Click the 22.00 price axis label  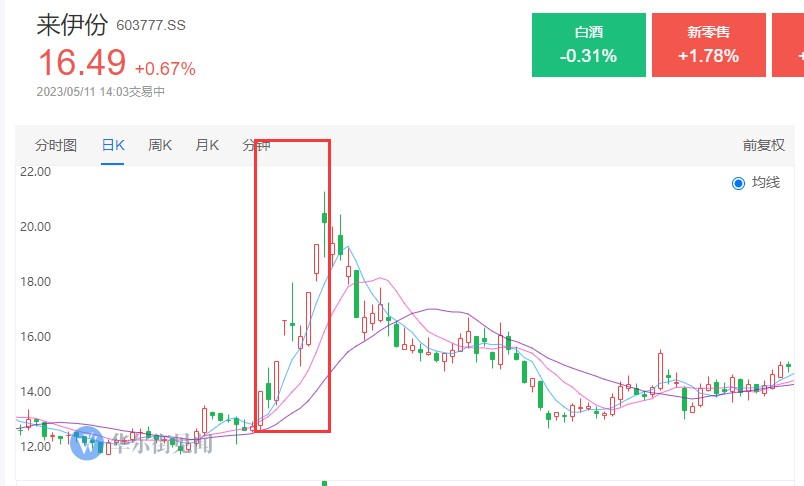click(x=35, y=172)
